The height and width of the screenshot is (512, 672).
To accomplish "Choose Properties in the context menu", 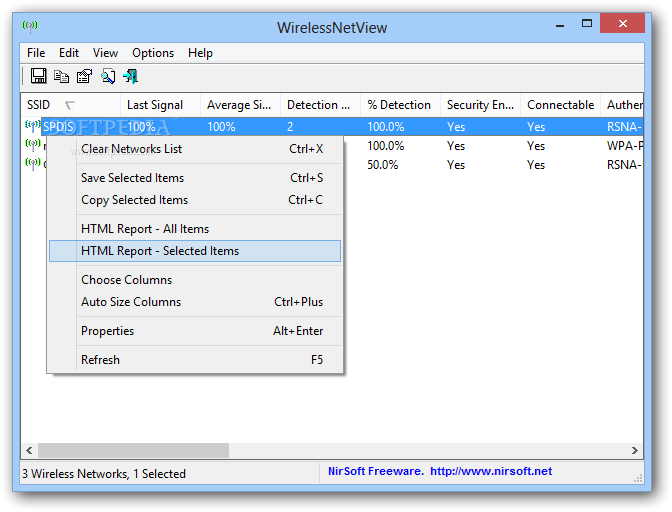I will pyautogui.click(x=195, y=331).
